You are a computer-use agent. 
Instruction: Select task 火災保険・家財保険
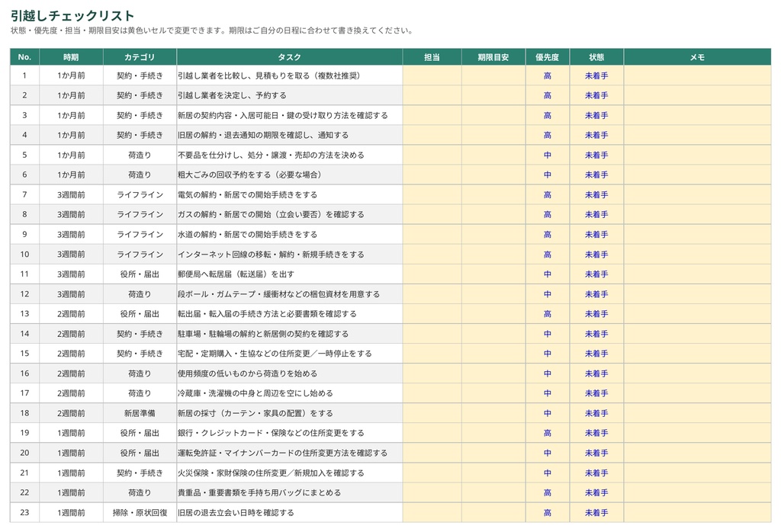tap(289, 473)
